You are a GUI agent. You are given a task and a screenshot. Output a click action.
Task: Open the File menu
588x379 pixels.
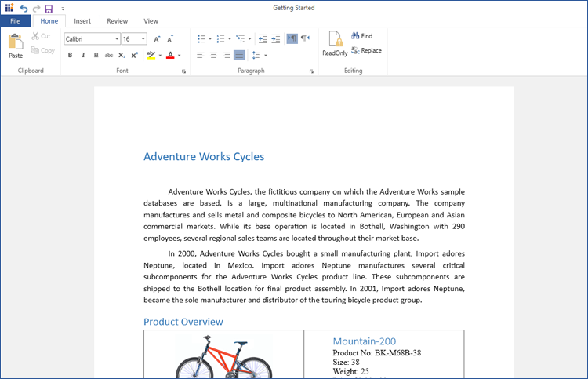pos(15,21)
